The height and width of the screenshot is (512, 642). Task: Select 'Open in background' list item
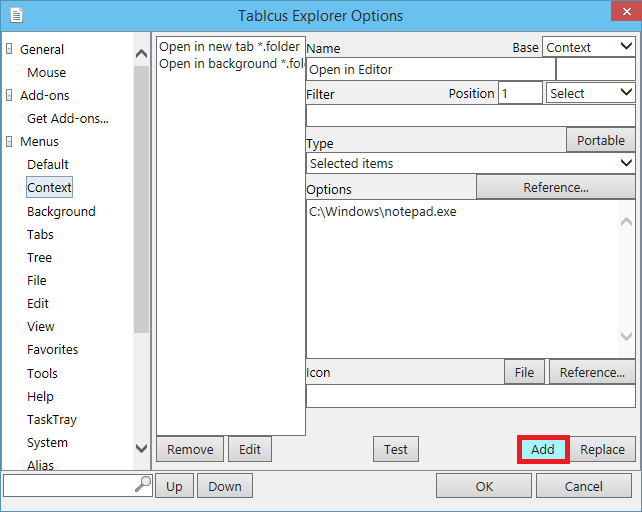[x=231, y=64]
